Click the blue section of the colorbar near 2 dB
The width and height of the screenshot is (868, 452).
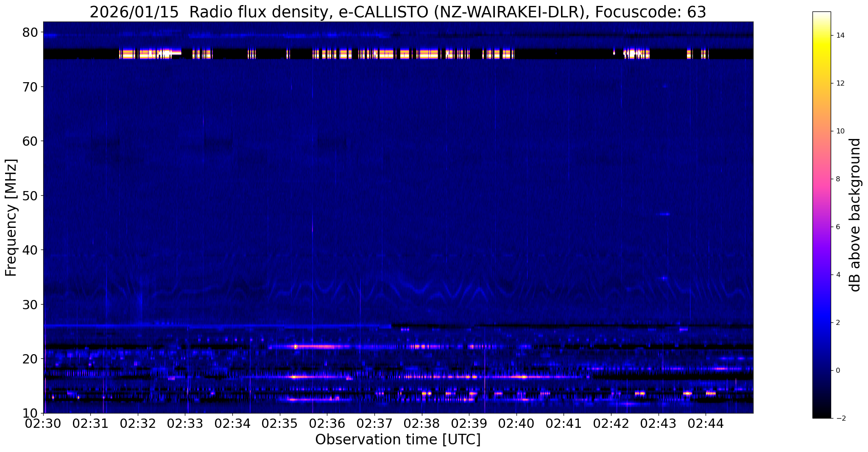821,323
